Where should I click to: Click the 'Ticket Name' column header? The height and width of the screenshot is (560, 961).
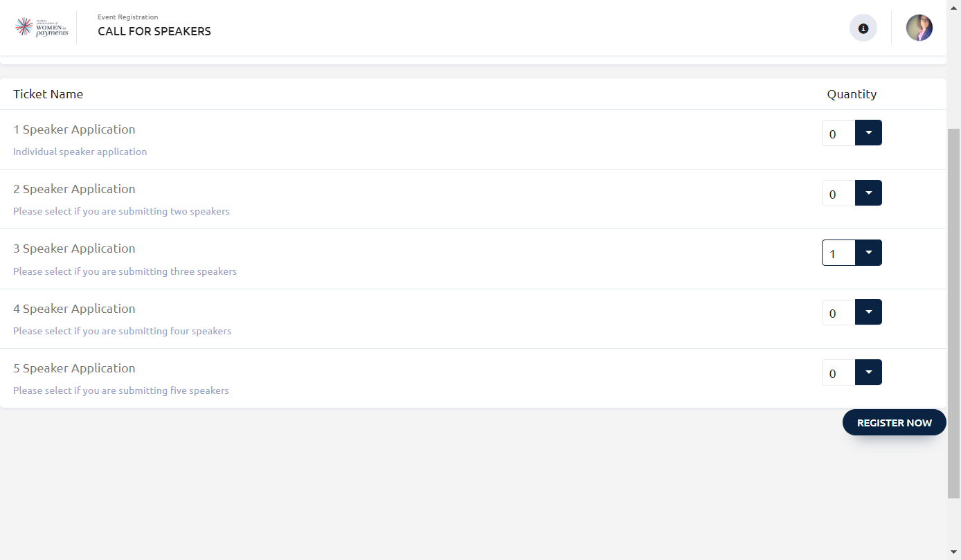(48, 94)
